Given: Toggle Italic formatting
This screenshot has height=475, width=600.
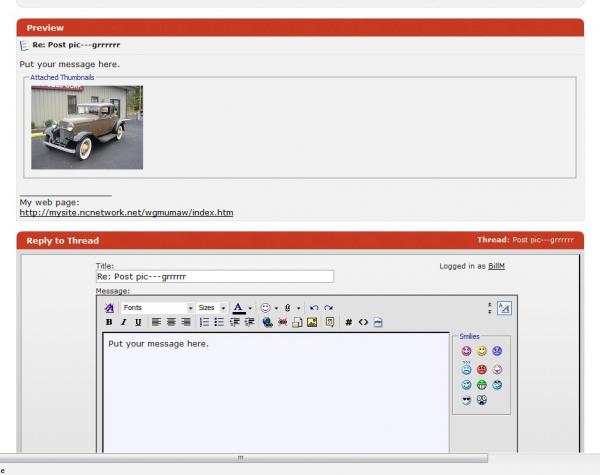Looking at the screenshot, I should pos(123,322).
